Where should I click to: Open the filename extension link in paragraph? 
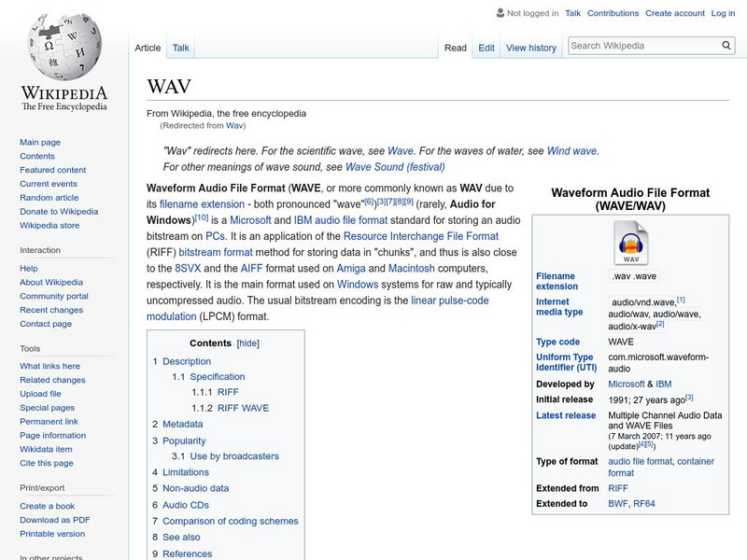pyautogui.click(x=202, y=203)
